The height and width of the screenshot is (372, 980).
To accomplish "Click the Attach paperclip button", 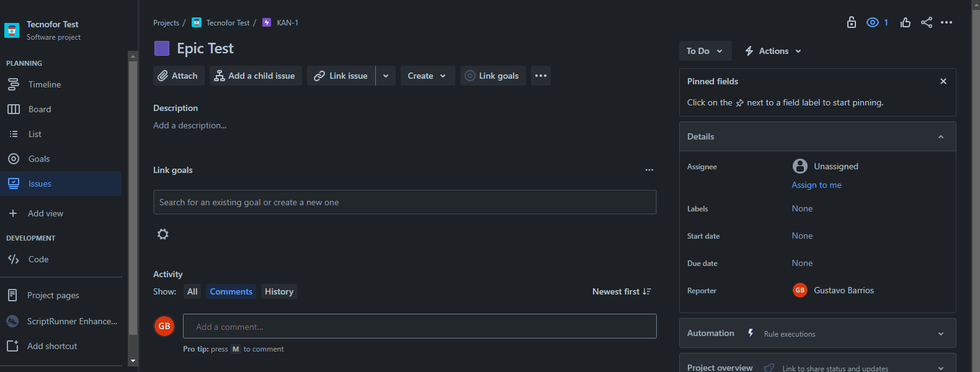I will (x=178, y=76).
